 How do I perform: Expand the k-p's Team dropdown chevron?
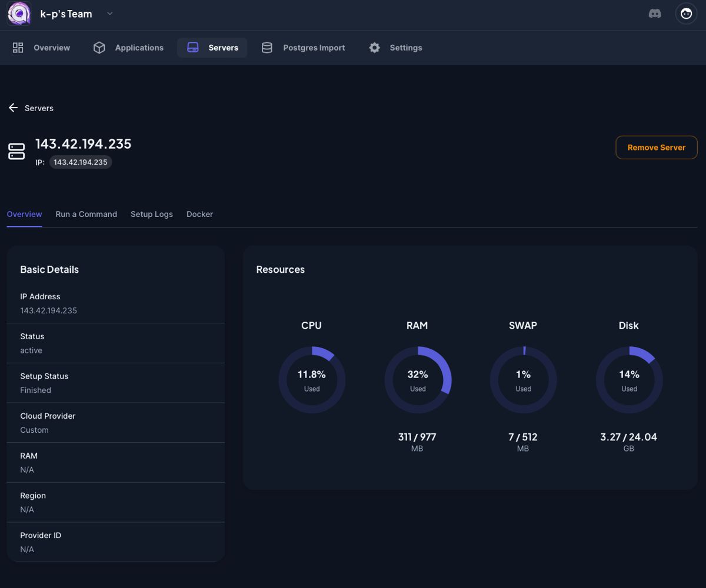(x=109, y=14)
